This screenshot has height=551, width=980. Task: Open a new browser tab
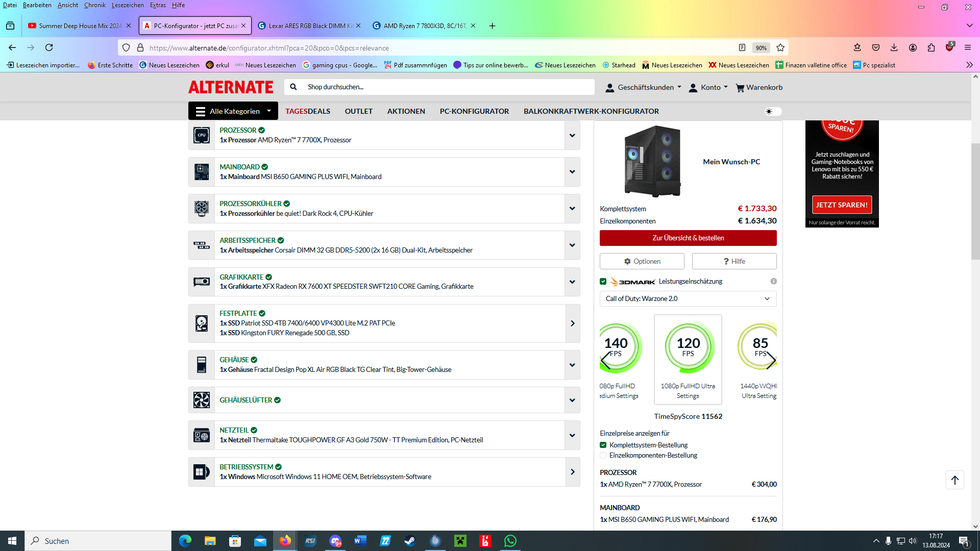[492, 26]
